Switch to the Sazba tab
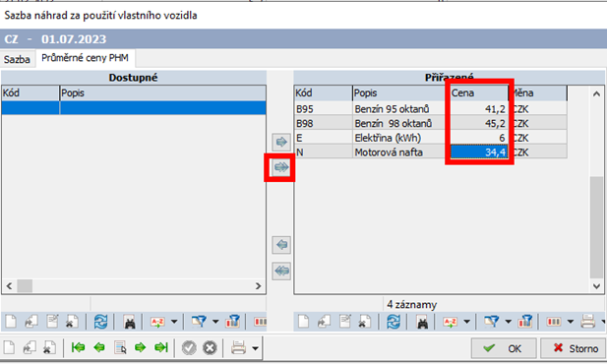Image resolution: width=607 pixels, height=364 pixels. click(x=17, y=59)
